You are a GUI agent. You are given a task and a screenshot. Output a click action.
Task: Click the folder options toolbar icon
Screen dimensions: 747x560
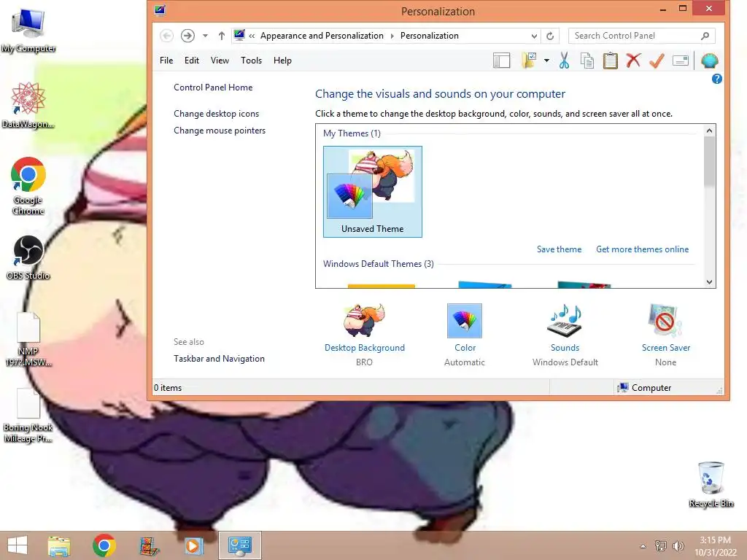tap(530, 61)
